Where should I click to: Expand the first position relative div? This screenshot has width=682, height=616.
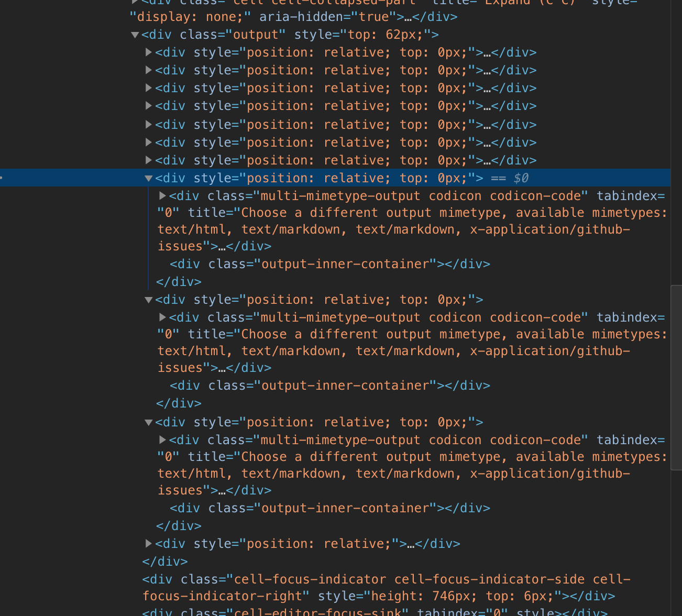pos(149,52)
